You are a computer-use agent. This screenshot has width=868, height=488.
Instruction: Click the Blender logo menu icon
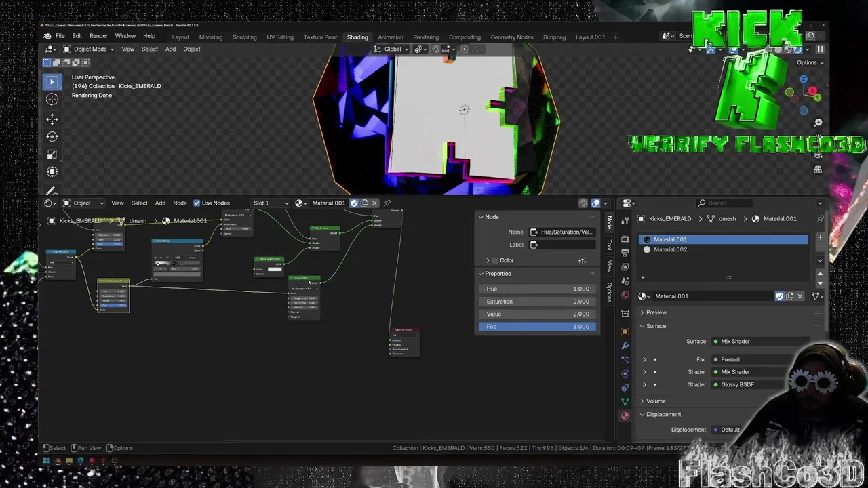click(x=47, y=37)
